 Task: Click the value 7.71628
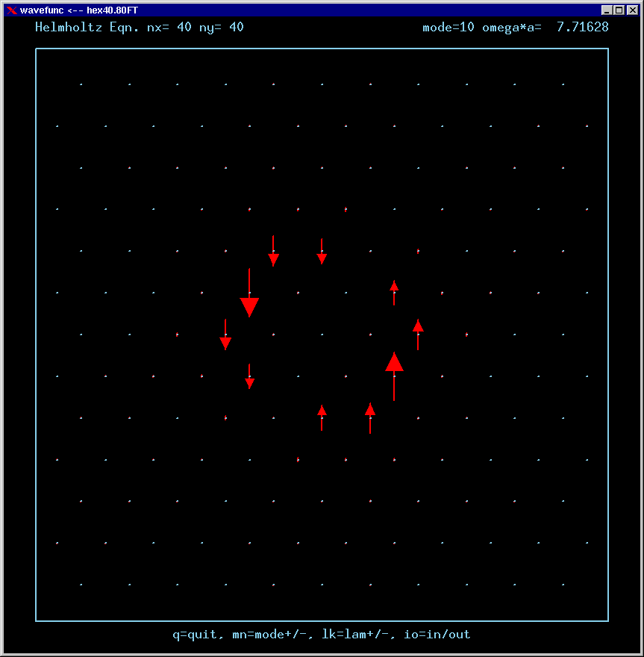[583, 28]
